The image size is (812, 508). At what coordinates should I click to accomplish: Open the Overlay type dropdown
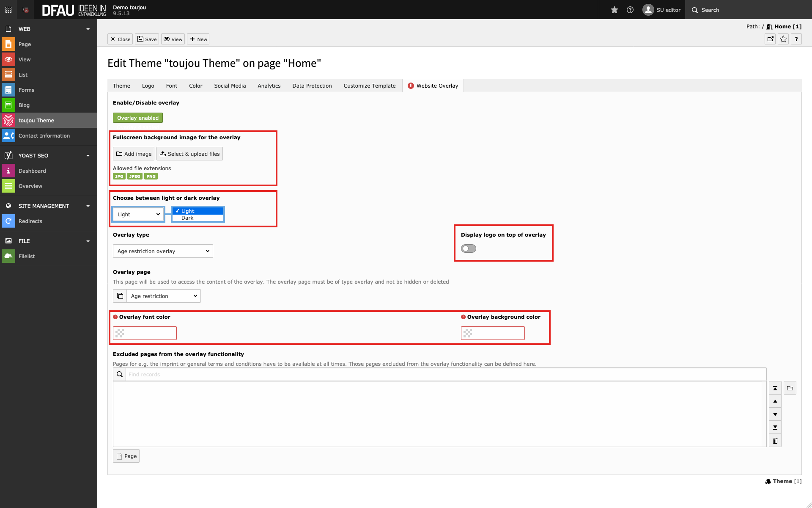(x=163, y=251)
